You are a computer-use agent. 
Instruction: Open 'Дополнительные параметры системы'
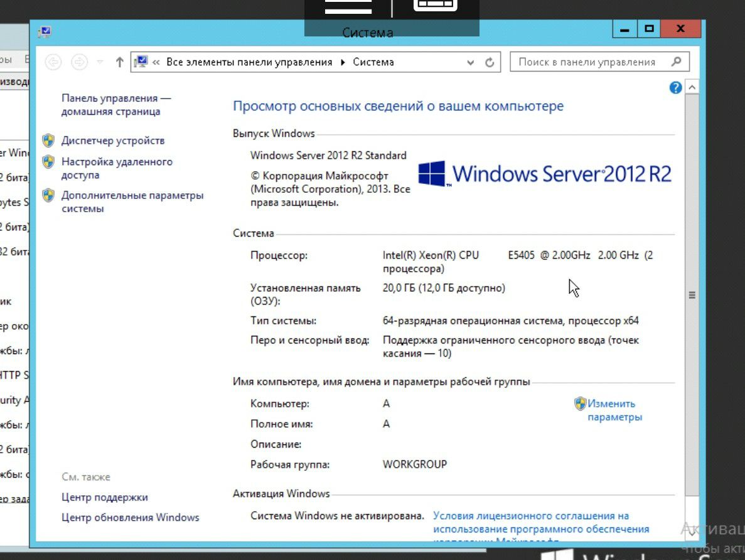[132, 202]
